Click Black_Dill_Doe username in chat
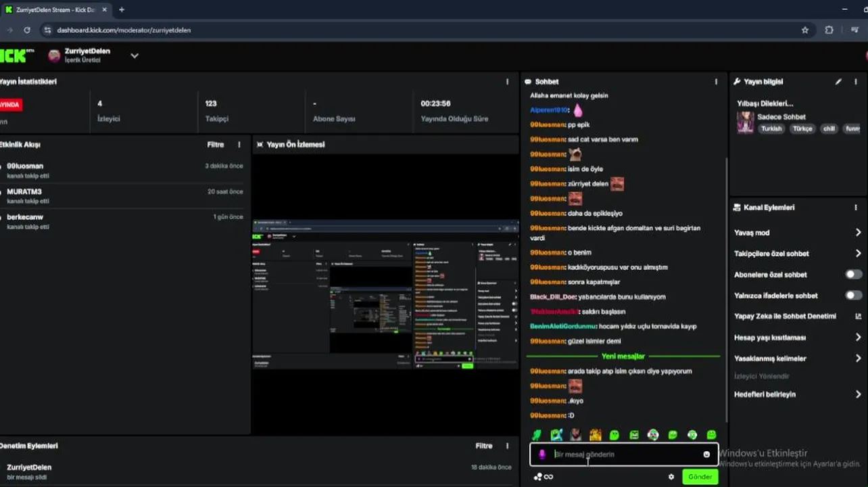The image size is (868, 487). click(x=554, y=297)
